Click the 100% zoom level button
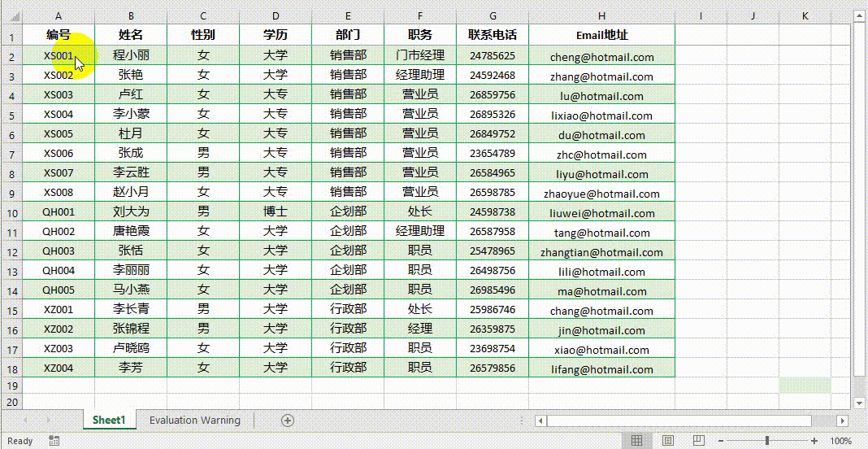The image size is (868, 449). 841,441
